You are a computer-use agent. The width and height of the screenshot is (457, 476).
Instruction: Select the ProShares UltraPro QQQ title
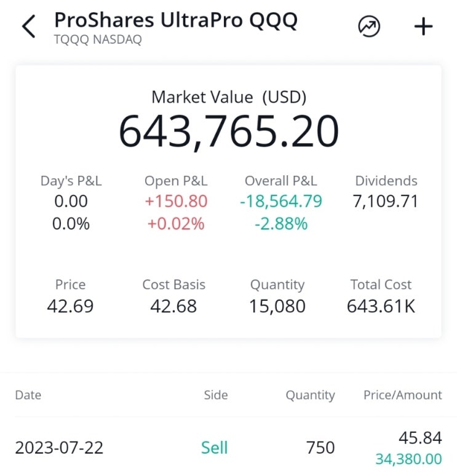(176, 20)
